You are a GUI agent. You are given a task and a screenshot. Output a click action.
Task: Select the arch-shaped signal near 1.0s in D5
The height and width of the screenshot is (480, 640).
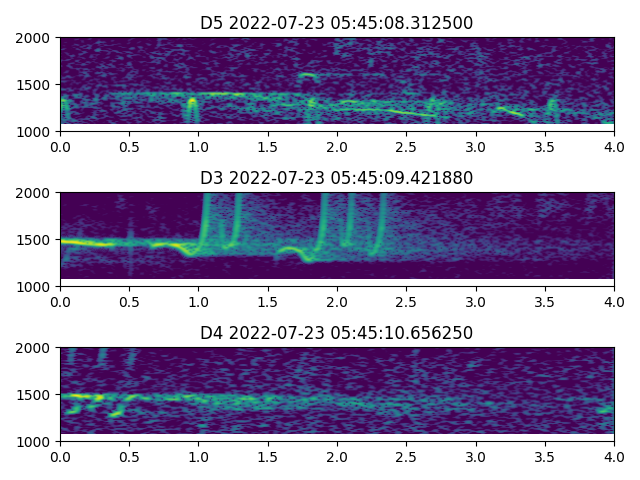tap(192, 102)
